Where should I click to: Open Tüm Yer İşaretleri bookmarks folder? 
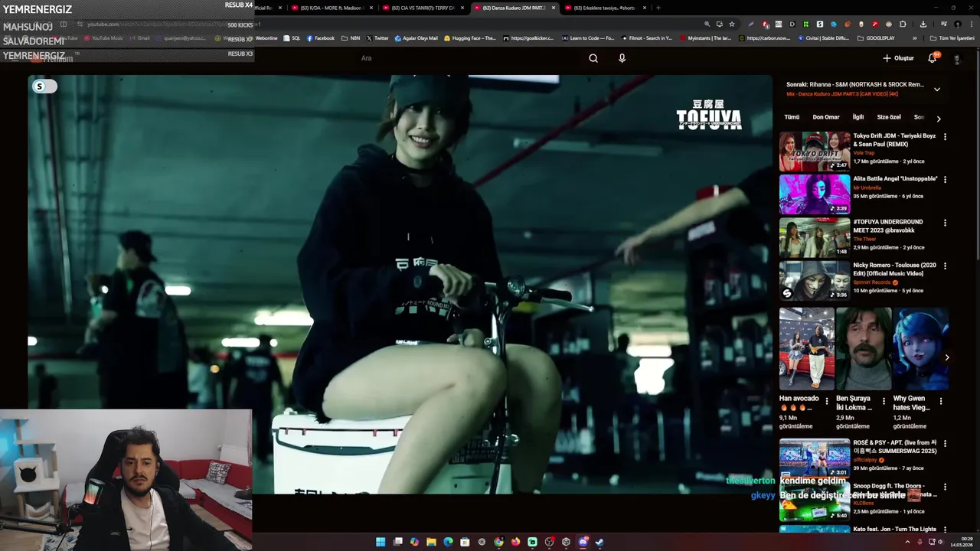point(952,38)
